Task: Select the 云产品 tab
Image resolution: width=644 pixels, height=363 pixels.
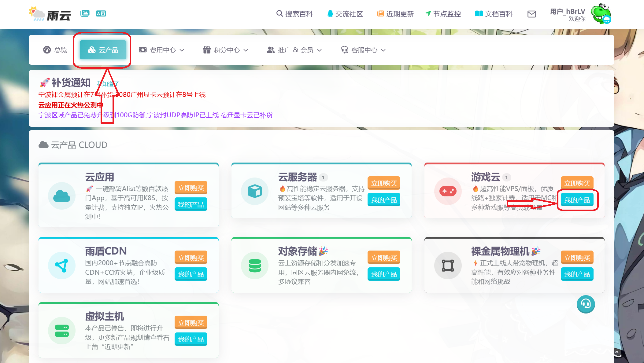Action: [103, 50]
